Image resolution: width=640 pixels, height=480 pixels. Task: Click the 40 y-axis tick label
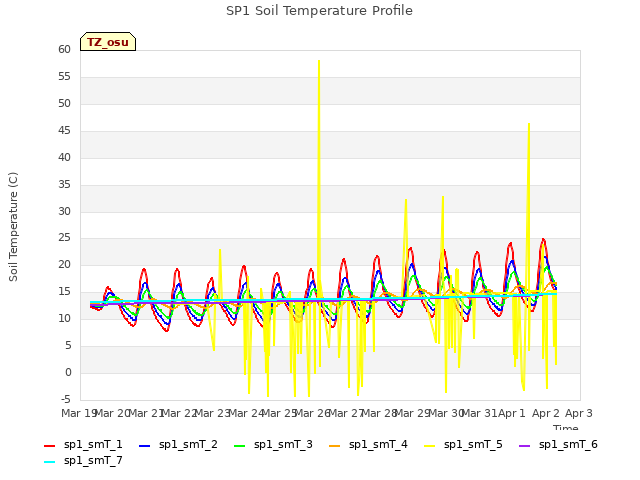[64, 158]
